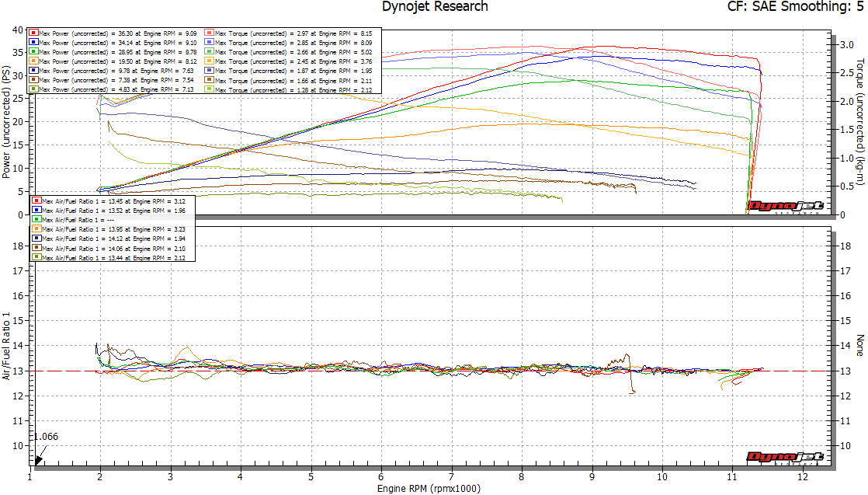This screenshot has width=868, height=495.
Task: Click the orange swatch beside Max Torque 2.45
Action: [x=210, y=61]
